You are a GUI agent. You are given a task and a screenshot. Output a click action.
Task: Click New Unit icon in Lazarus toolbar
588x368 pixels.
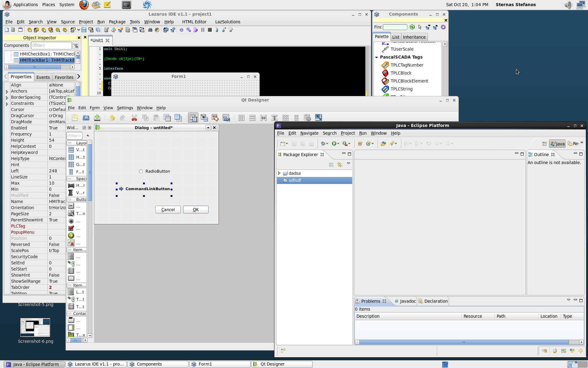6,30
